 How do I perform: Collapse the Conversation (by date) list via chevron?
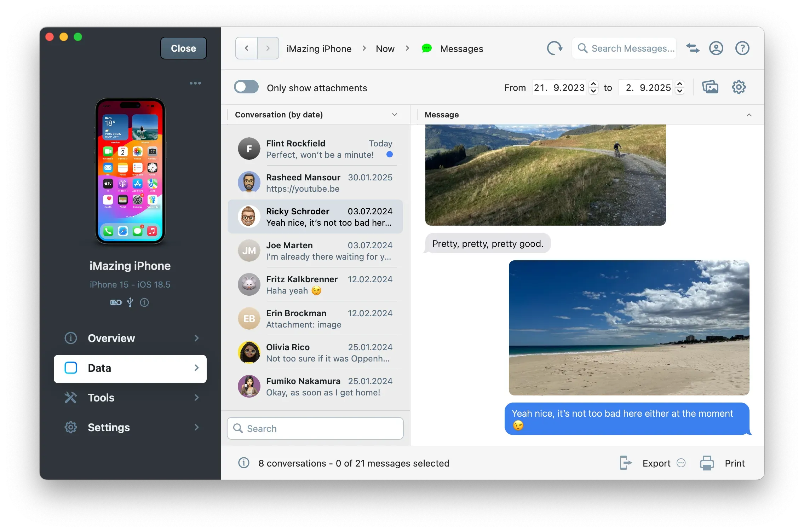[394, 115]
